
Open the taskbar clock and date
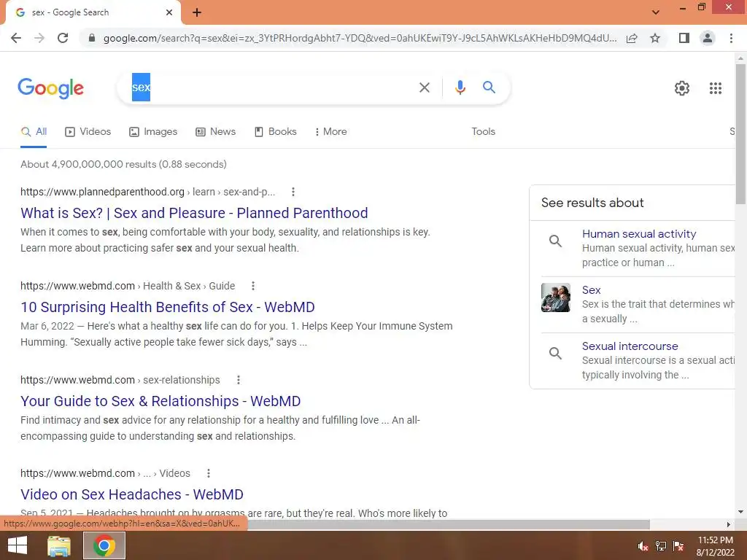click(x=715, y=546)
